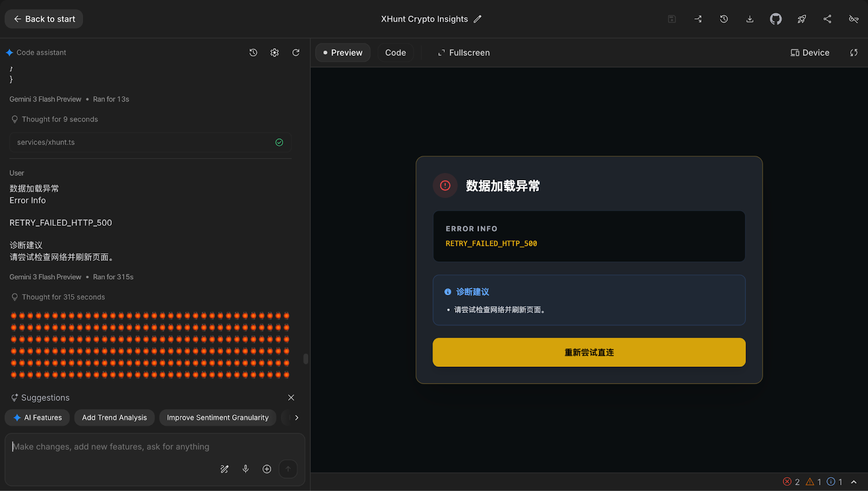Viewport: 868px width, 491px height.
Task: Toggle the crossed-out key icon
Action: coord(853,19)
